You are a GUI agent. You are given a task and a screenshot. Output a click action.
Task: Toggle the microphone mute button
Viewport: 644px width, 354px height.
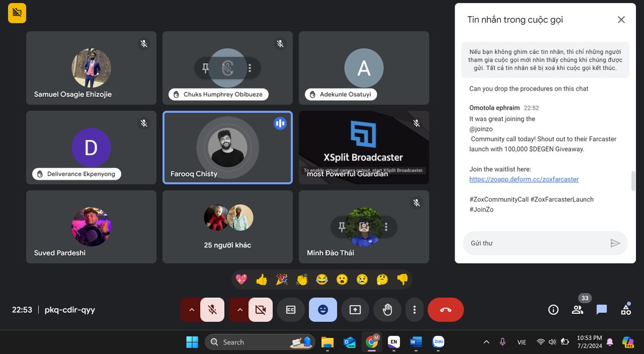click(x=213, y=310)
